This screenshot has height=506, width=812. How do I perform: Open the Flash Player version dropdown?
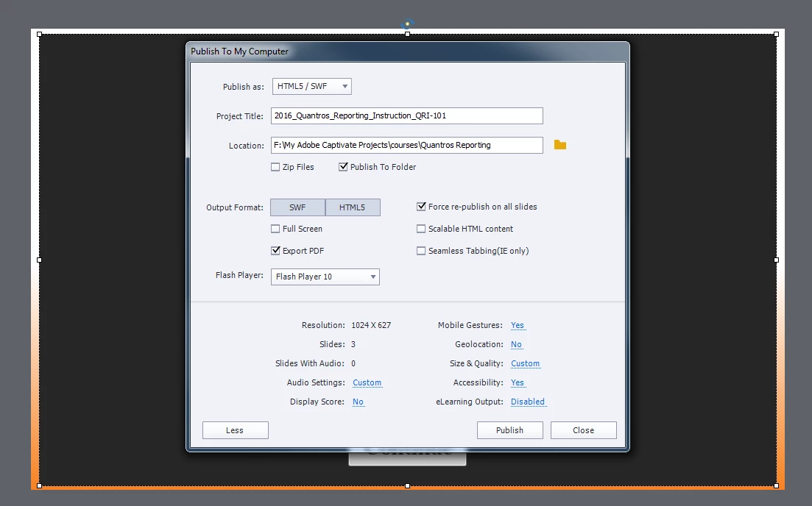[325, 277]
